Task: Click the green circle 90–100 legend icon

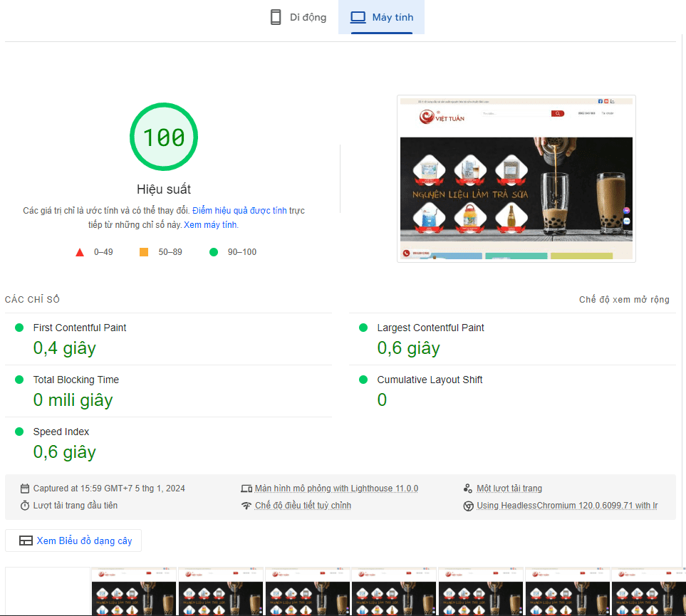Action: [x=214, y=252]
